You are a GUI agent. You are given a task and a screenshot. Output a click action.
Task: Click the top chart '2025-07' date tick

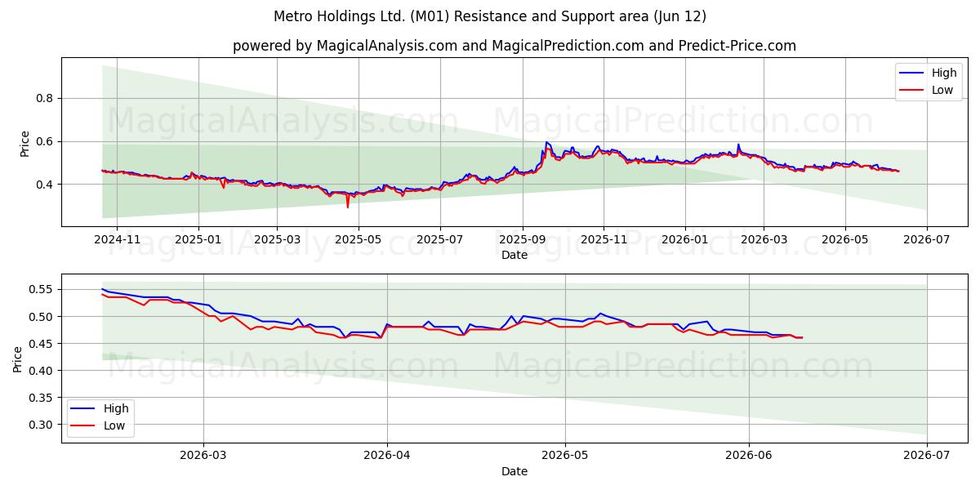coord(440,239)
